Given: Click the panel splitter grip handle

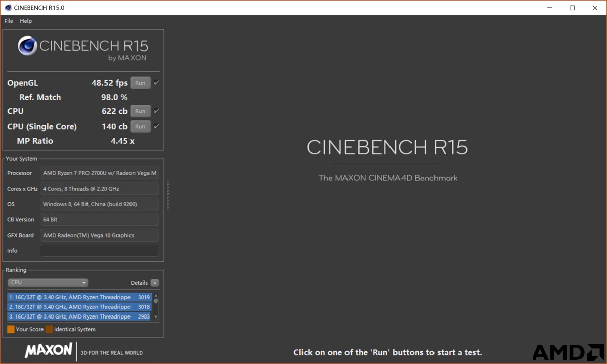Looking at the screenshot, I should coord(168,195).
